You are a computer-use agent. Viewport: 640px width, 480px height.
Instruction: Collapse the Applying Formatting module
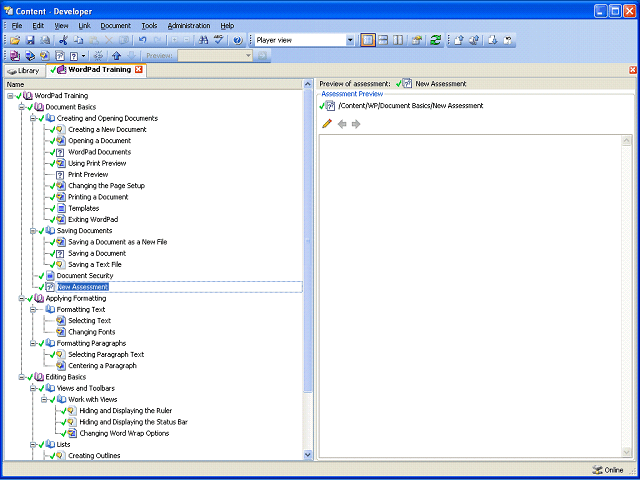[21, 298]
